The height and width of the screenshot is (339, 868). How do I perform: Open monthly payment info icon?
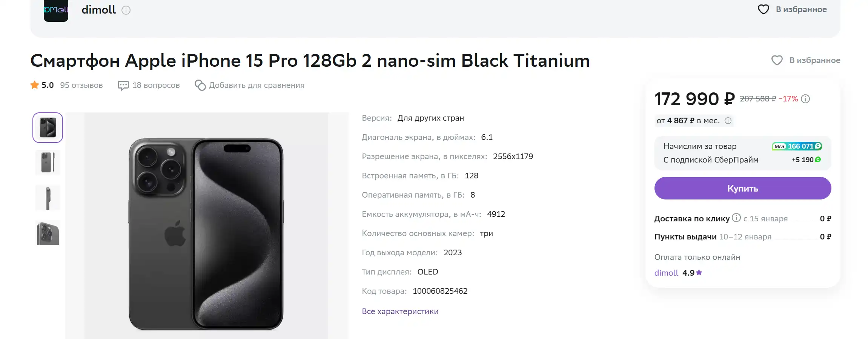pyautogui.click(x=728, y=121)
